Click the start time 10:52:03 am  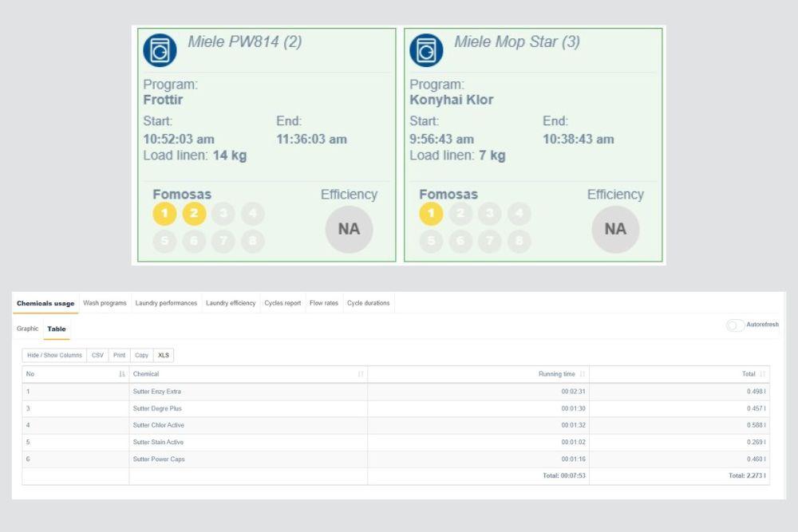pyautogui.click(x=179, y=140)
